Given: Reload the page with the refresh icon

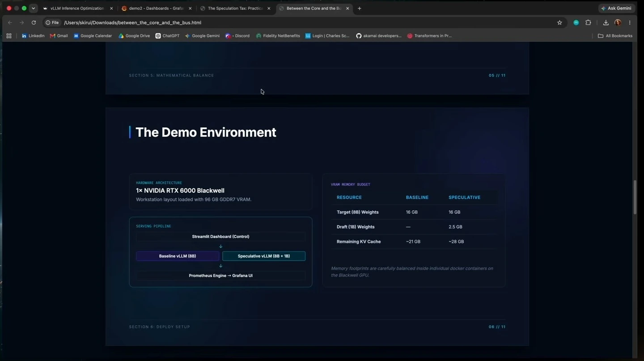Looking at the screenshot, I should [x=34, y=22].
